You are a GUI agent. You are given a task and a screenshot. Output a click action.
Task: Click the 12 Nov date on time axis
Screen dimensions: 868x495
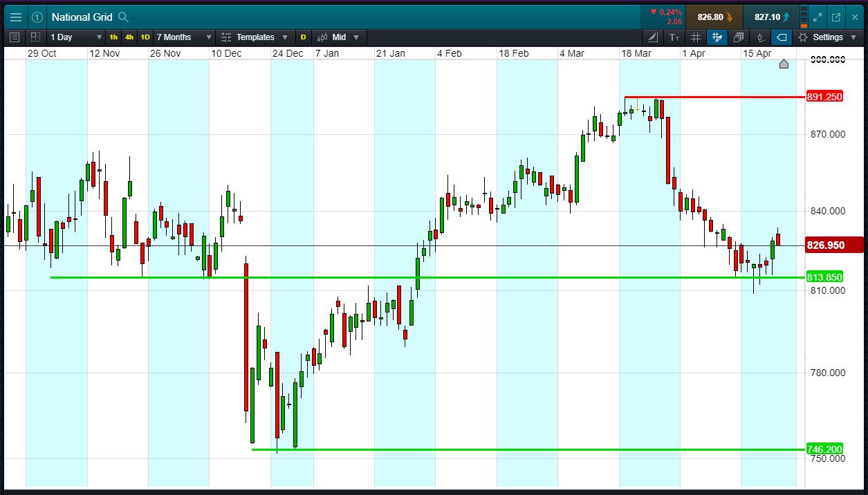[104, 53]
